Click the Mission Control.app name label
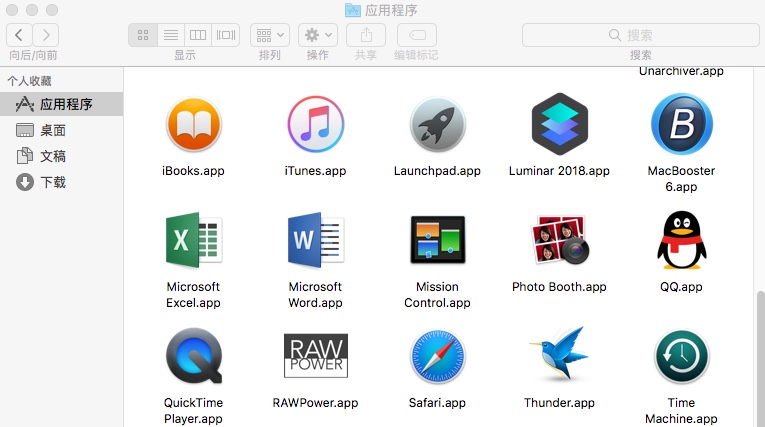 [437, 295]
